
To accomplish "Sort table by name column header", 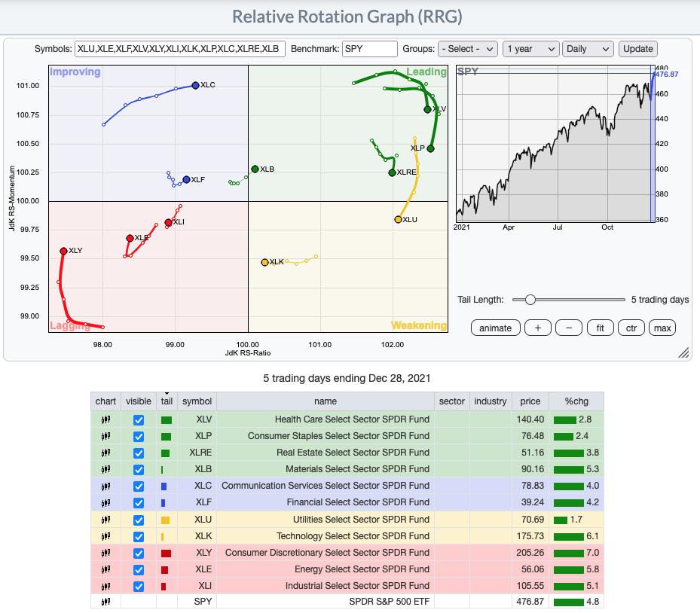I will coord(326,401).
